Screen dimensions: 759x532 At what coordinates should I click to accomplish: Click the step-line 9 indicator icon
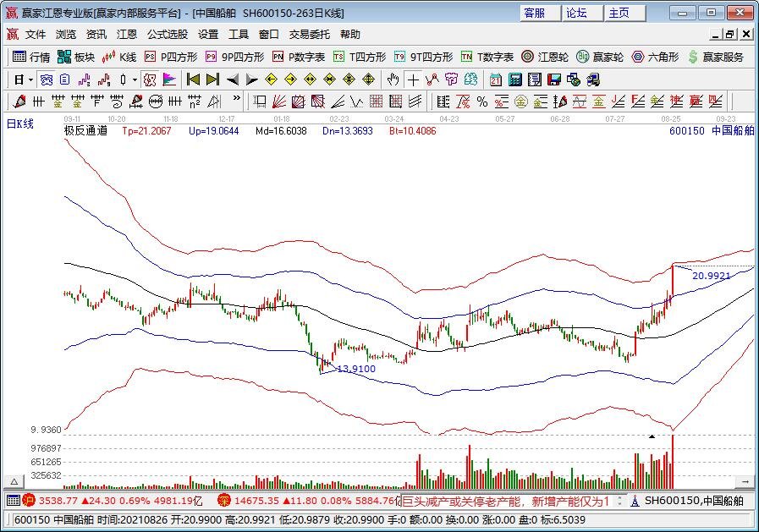[x=104, y=80]
